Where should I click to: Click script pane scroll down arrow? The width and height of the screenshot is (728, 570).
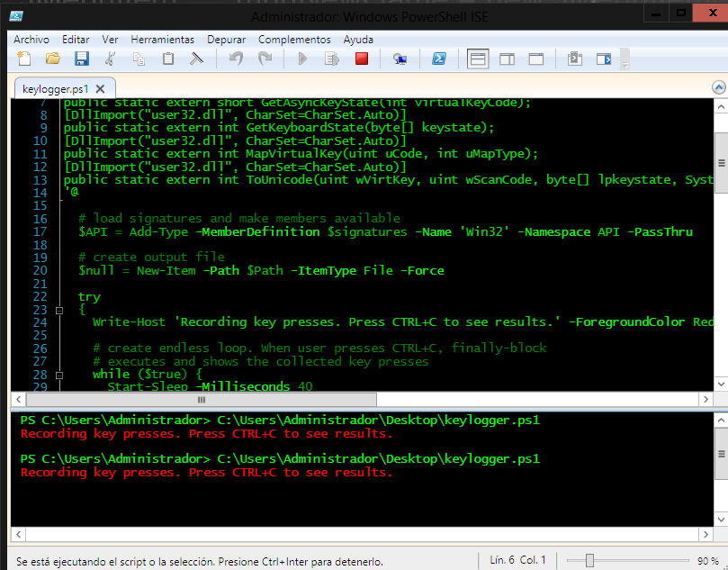click(721, 385)
